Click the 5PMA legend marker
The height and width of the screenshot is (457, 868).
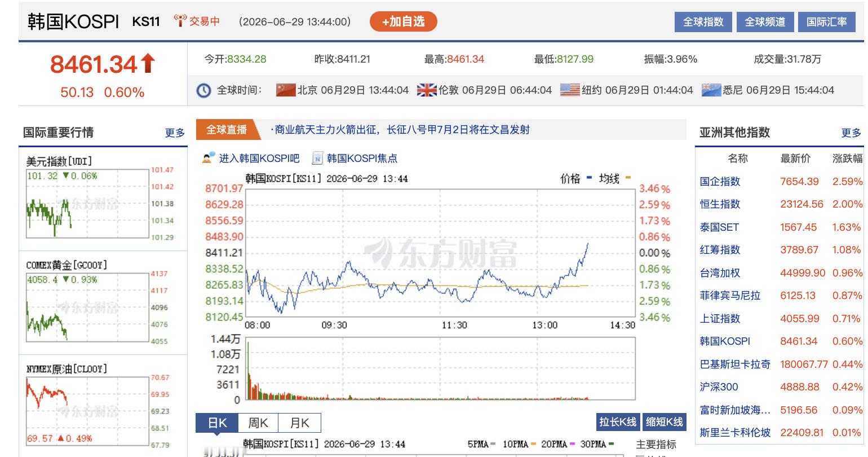coord(493,444)
